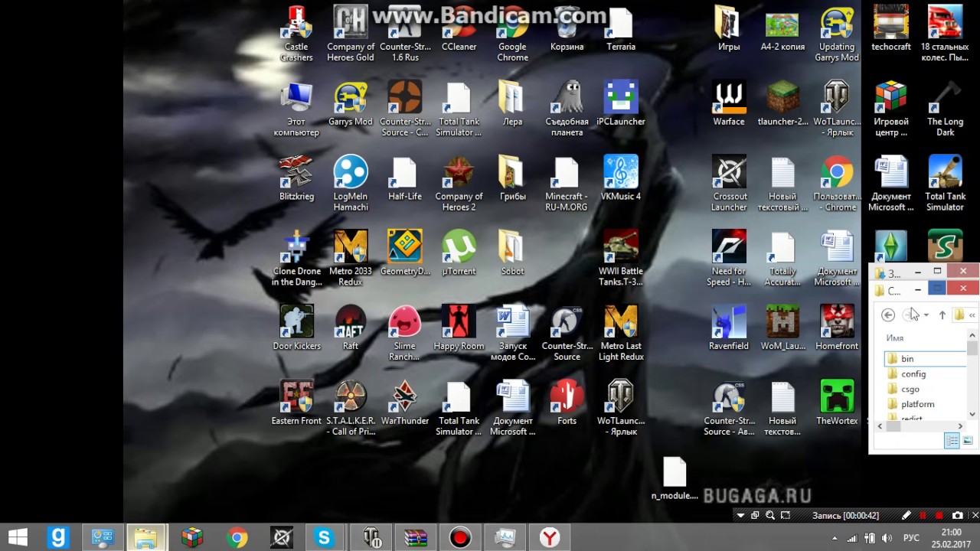Select the Ravenfield desktop shortcut
Screen dimensions: 980x551
point(729,328)
